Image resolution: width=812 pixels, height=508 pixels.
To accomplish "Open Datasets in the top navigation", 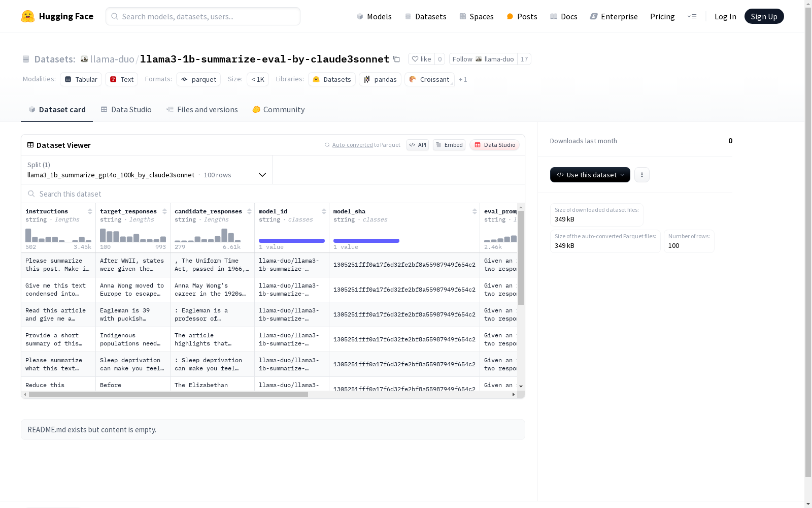I will tap(425, 16).
